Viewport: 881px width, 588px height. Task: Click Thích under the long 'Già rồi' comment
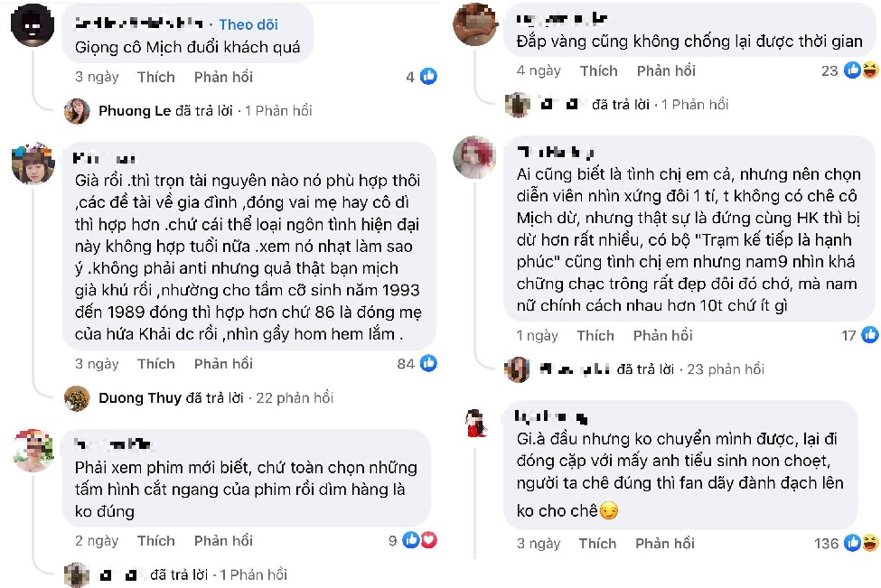coord(155,364)
